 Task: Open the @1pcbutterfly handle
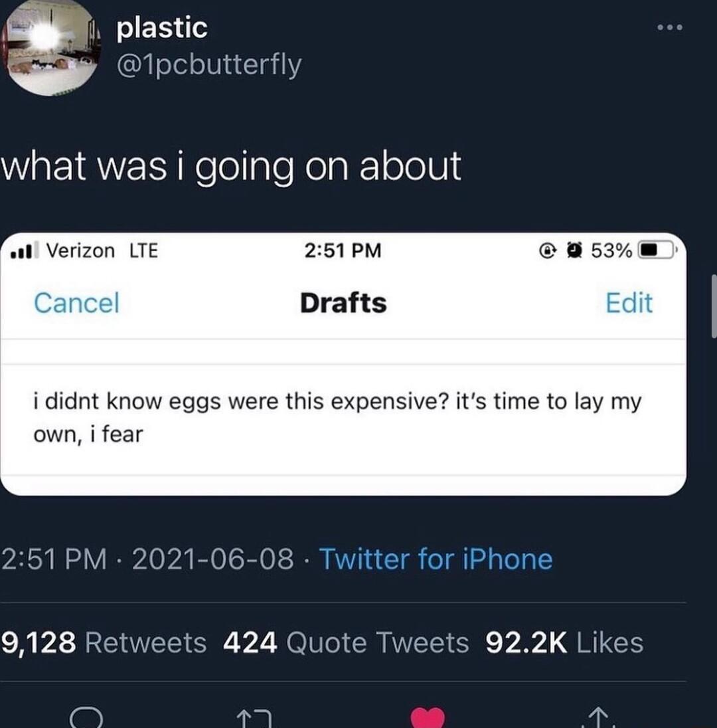(209, 65)
